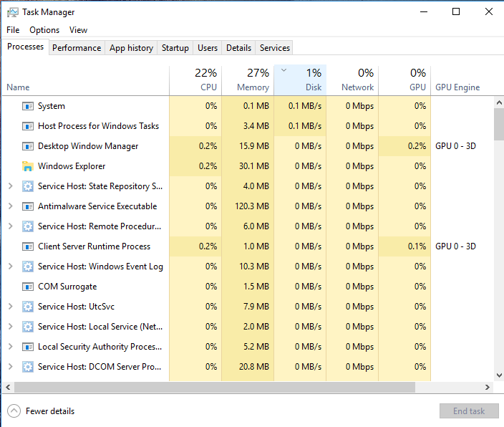Screen dimensions: 504x427
Task: Click the COM Surrogate process icon
Action: (28, 287)
